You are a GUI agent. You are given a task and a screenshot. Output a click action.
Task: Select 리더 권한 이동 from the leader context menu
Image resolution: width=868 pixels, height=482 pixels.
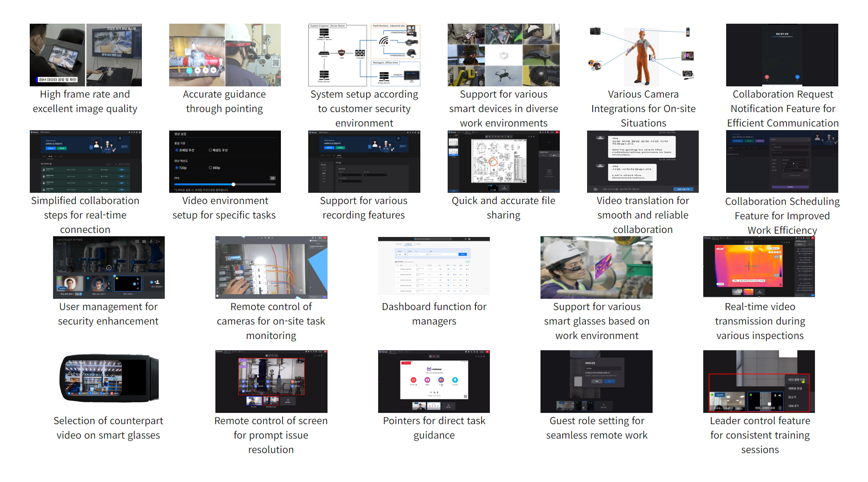click(797, 380)
